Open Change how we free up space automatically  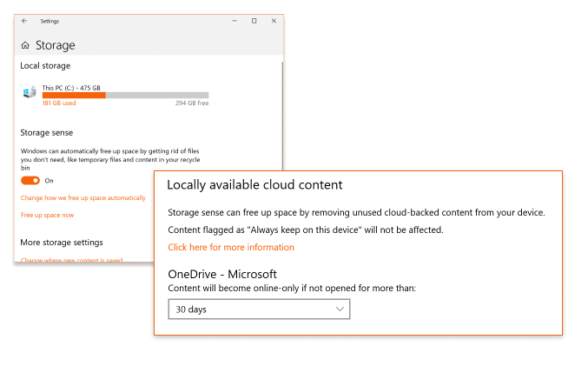[83, 198]
